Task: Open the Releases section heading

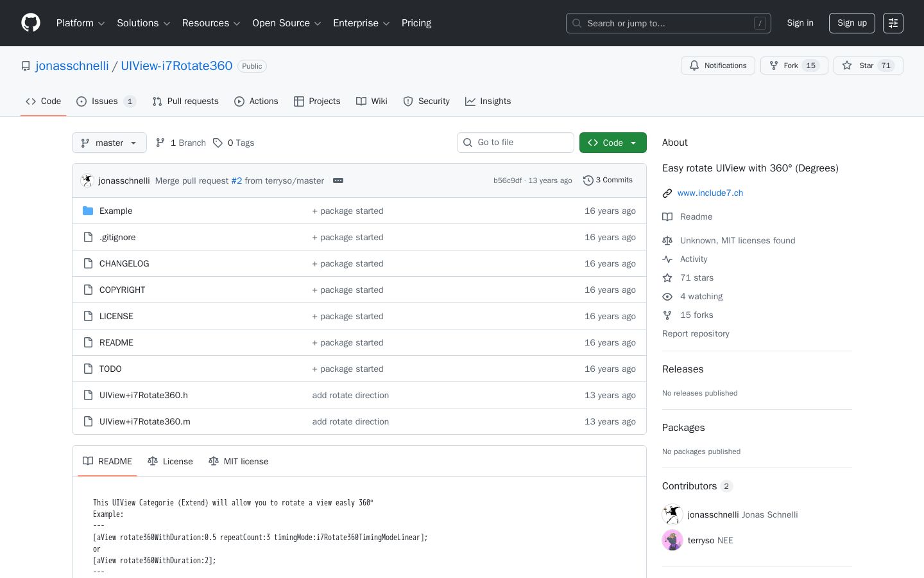Action: click(x=683, y=369)
